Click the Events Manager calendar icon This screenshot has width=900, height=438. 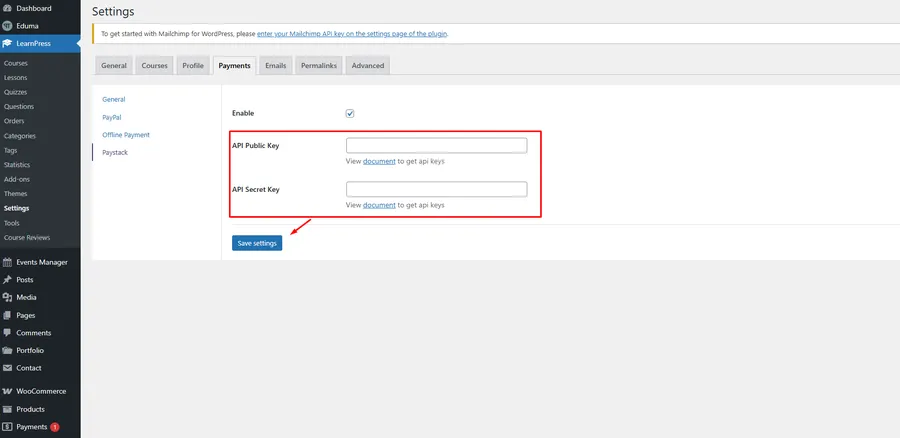coord(7,262)
